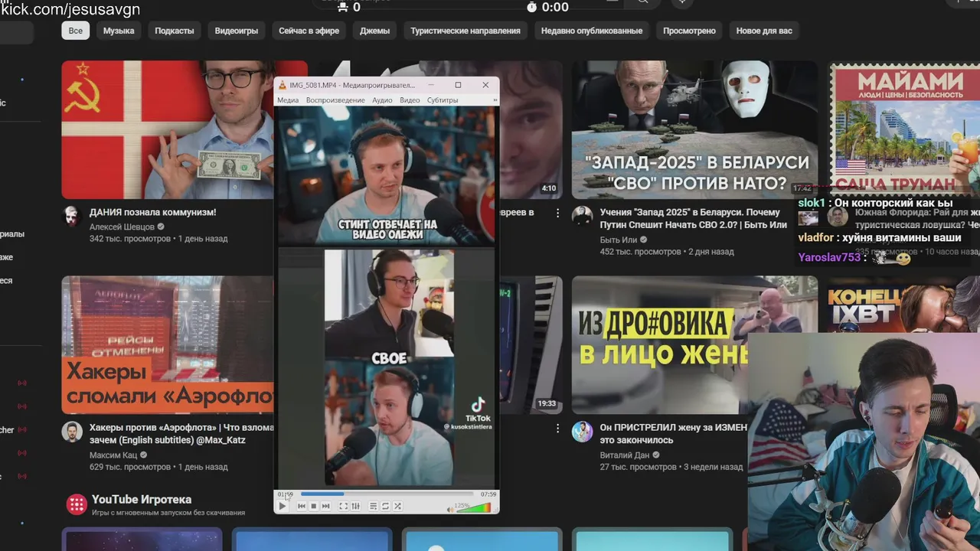Open Учения Запад 2025 video title
The height and width of the screenshot is (551, 980).
tap(694, 218)
